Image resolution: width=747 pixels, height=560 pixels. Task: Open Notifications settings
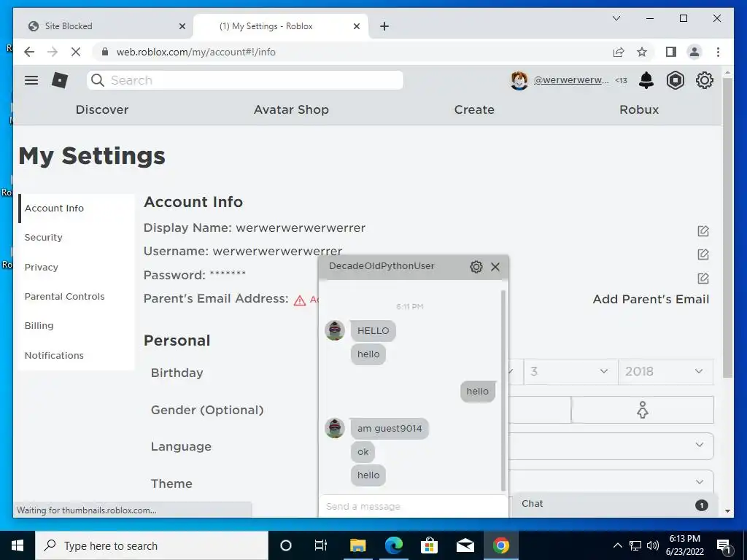(76, 355)
